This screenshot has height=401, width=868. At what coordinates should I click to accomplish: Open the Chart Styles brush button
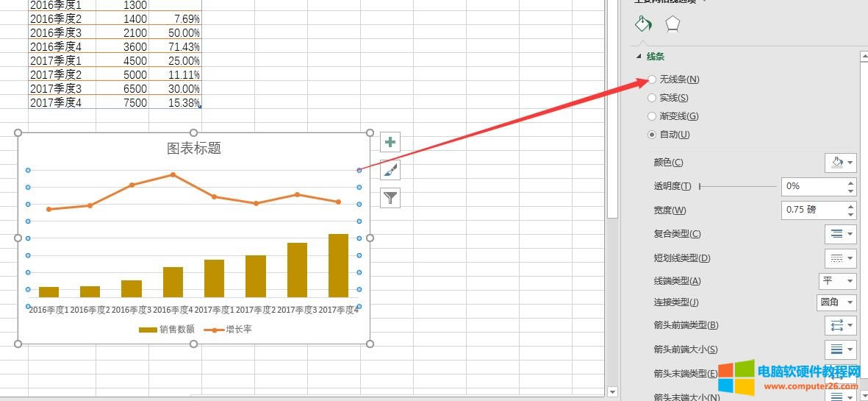(x=390, y=170)
